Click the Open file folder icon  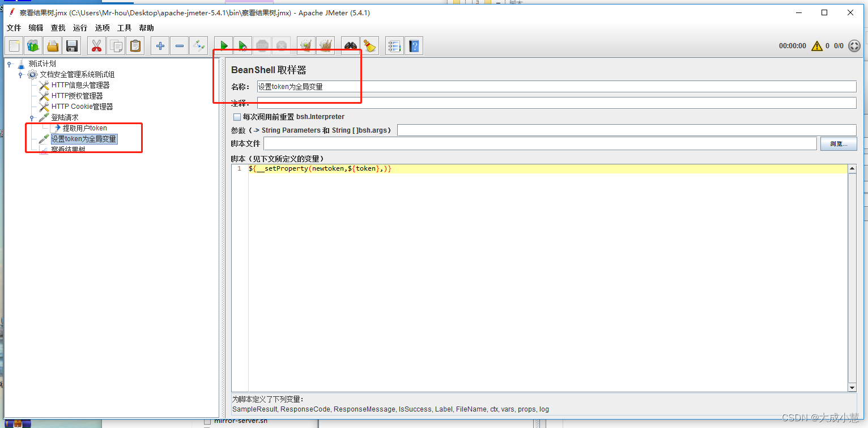(53, 46)
